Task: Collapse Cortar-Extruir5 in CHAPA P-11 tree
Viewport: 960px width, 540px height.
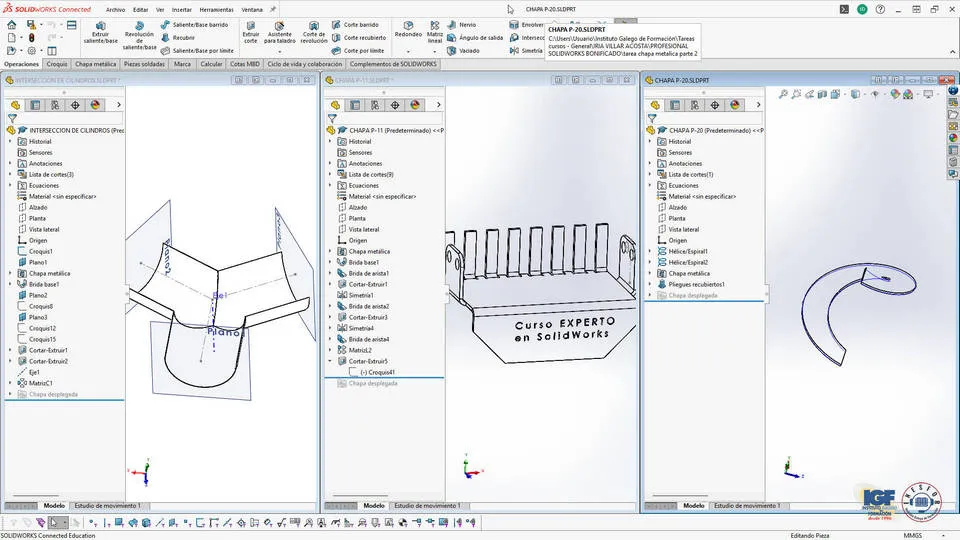Action: 329,361
